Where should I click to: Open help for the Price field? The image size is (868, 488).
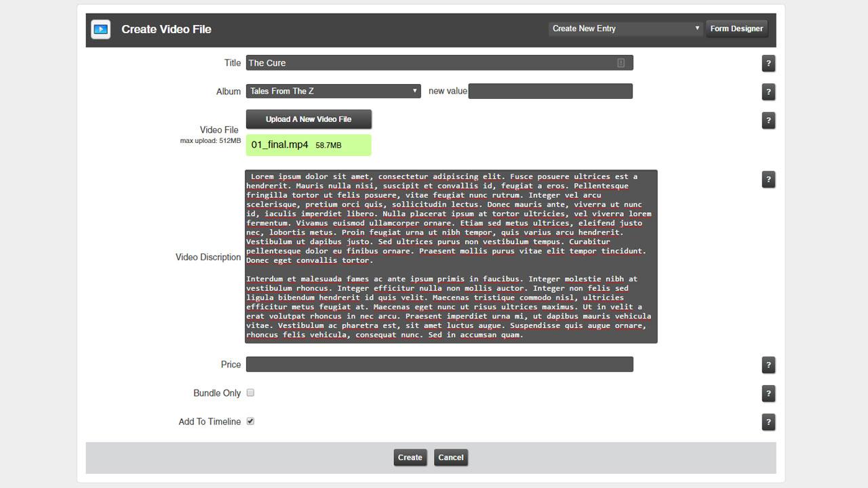768,365
